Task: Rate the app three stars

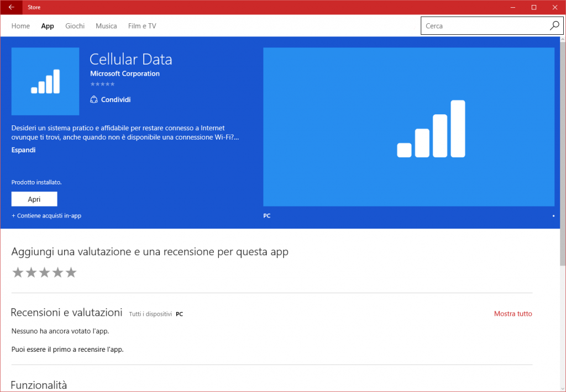Action: (44, 272)
